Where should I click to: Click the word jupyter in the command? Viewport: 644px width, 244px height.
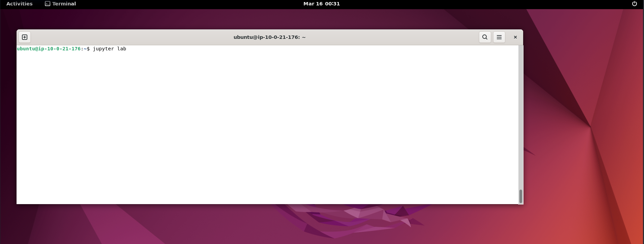tap(103, 49)
